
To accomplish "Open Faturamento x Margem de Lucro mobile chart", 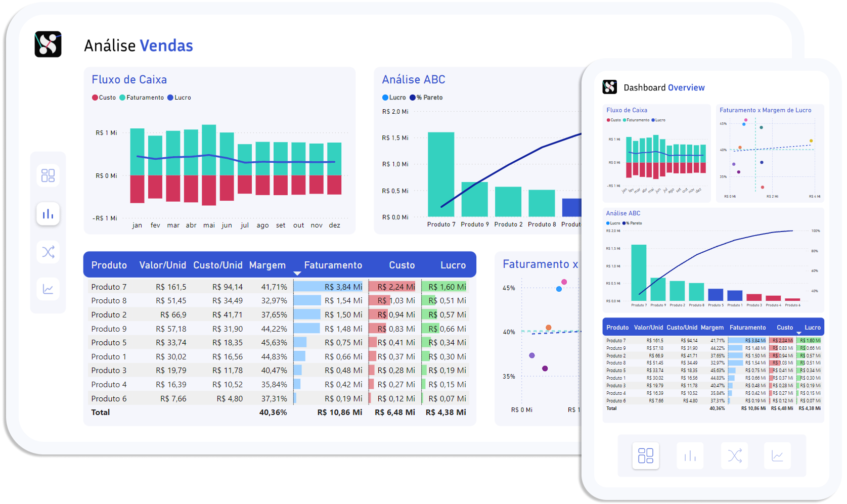I will click(x=770, y=153).
